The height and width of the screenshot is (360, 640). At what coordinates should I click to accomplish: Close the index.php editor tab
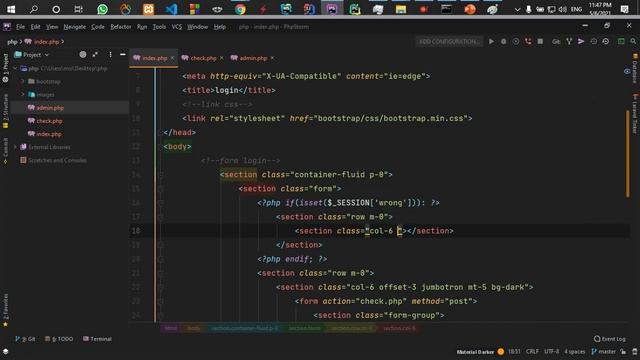pos(172,58)
